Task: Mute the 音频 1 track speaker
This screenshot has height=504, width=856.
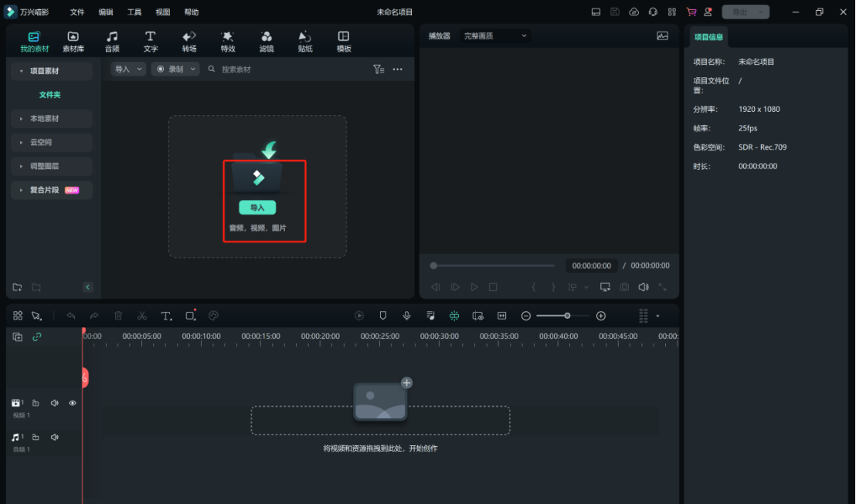Action: pos(55,438)
